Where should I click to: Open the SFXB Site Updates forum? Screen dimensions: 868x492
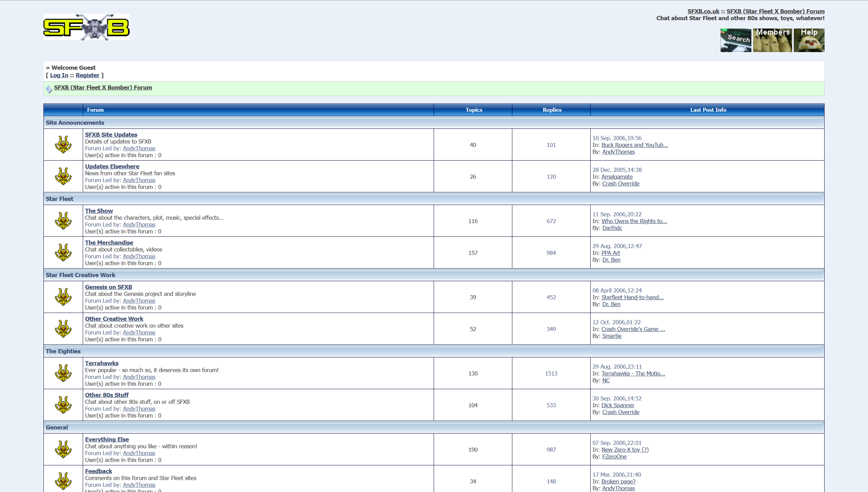coord(111,135)
